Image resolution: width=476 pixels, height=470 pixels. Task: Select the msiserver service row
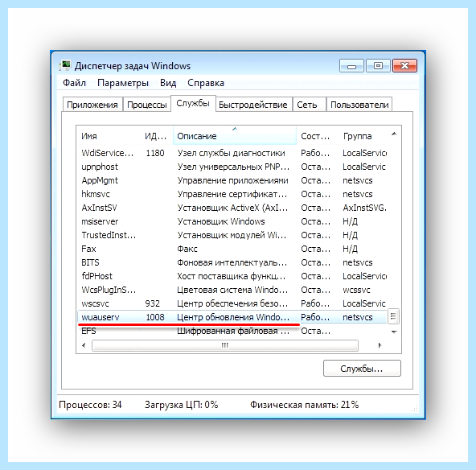(x=232, y=221)
